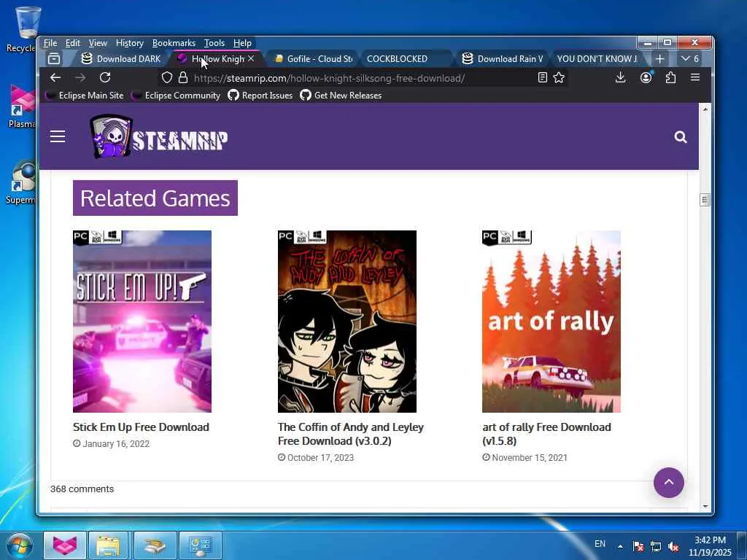Open the Plasma desktop shortcut

click(23, 106)
